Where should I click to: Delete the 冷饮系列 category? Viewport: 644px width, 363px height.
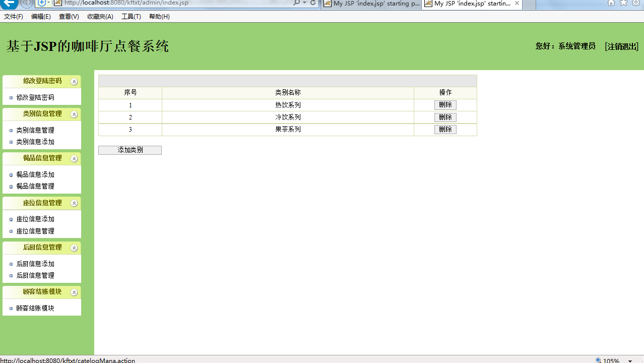445,117
